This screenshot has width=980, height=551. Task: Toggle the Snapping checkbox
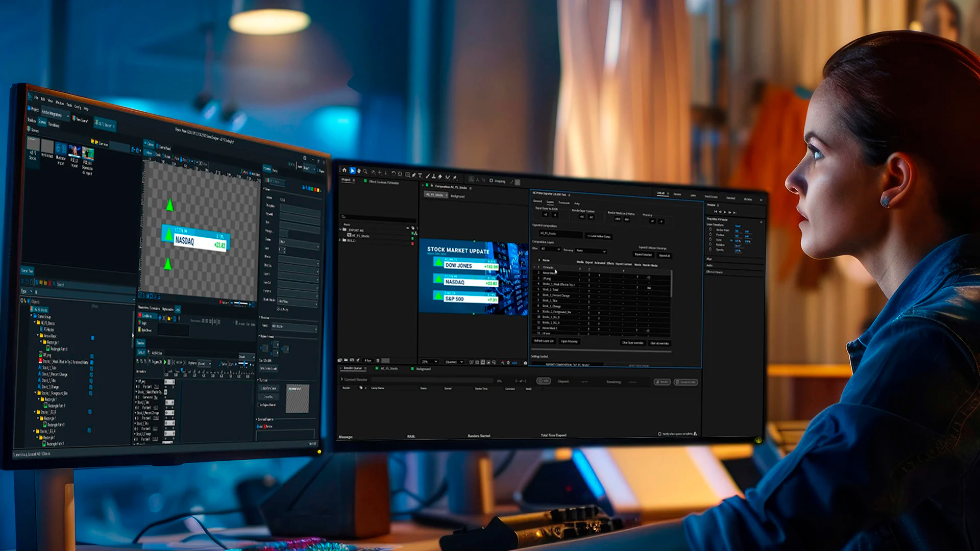click(491, 181)
